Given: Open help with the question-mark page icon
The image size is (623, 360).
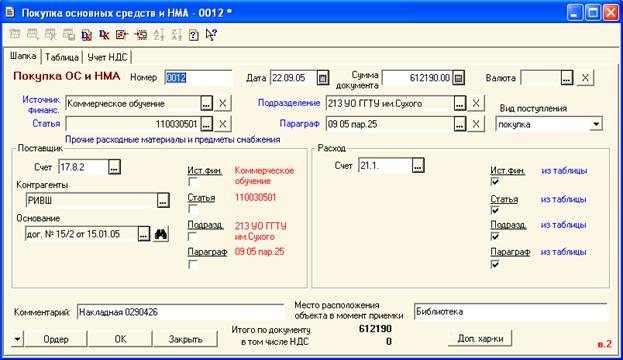Looking at the screenshot, I should [x=194, y=35].
